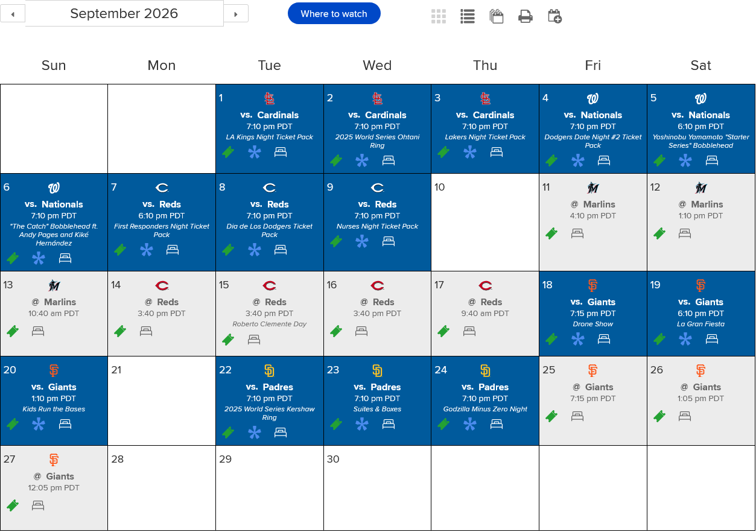Click Nurses Night Ticket Pack promotion
Screen dimensions: 756x532
[x=378, y=226]
